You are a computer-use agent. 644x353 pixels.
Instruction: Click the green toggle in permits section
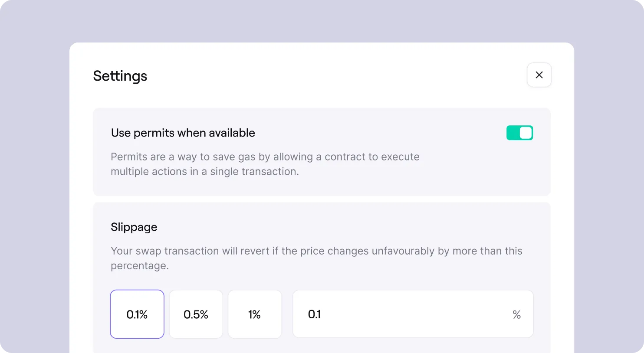point(519,133)
